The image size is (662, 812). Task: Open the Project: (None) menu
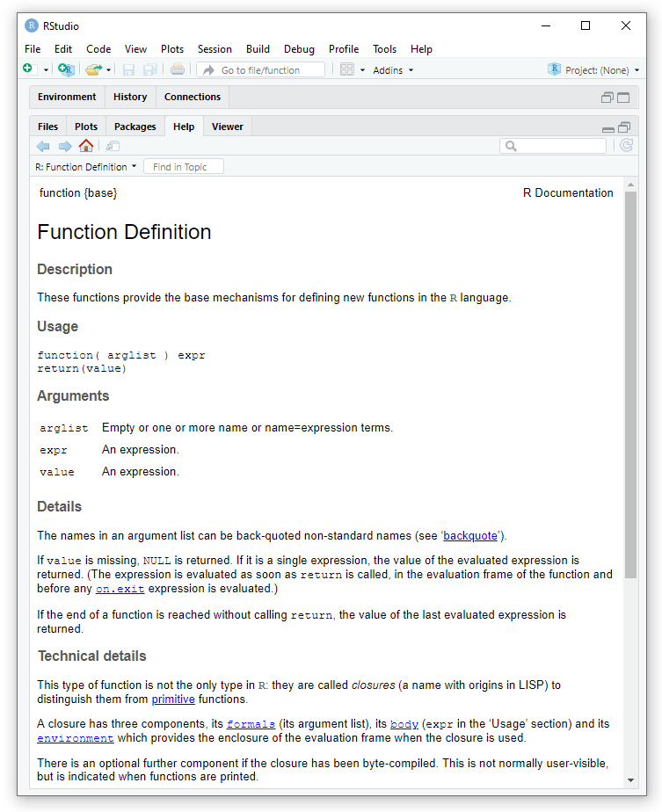coord(593,70)
